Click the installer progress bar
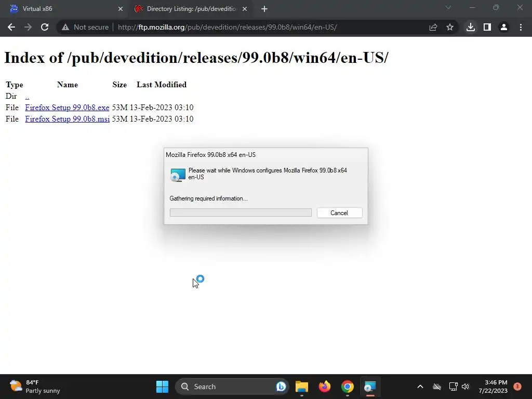Viewport: 532px width, 399px height. point(241,212)
